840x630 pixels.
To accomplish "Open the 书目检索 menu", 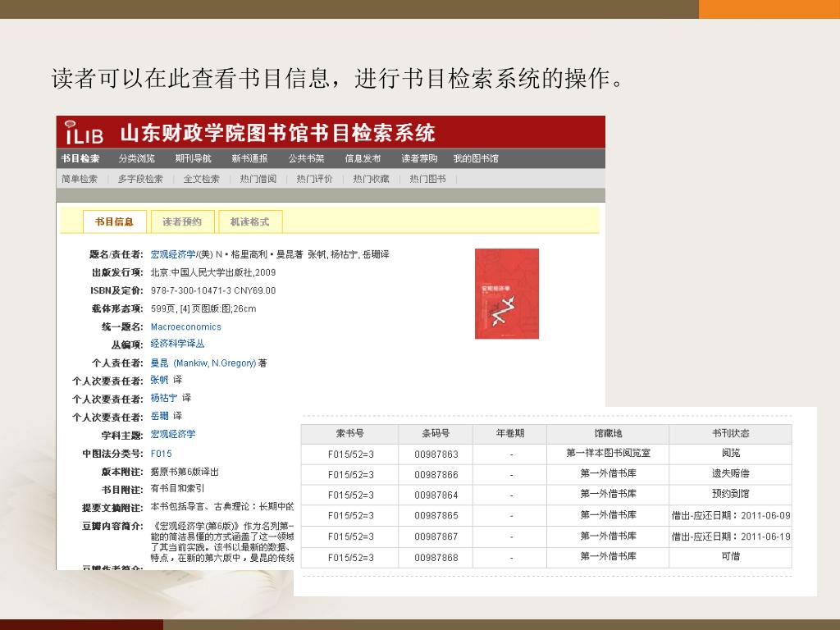I will 80,158.
